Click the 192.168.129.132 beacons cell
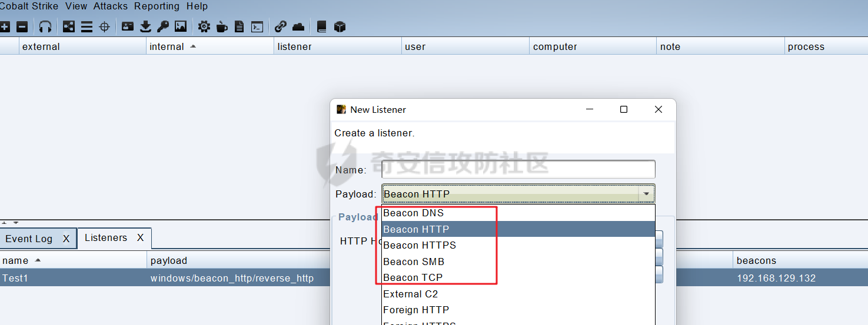The image size is (868, 325). coord(776,278)
